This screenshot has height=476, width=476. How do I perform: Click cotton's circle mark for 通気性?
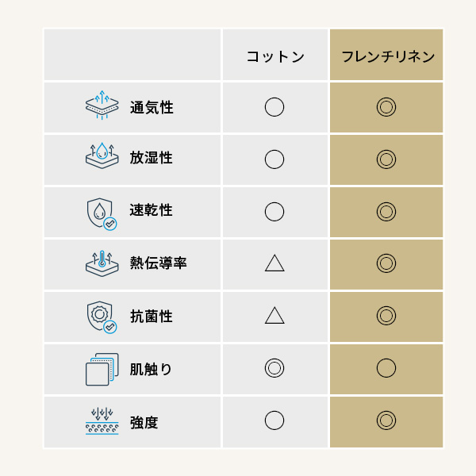[274, 107]
